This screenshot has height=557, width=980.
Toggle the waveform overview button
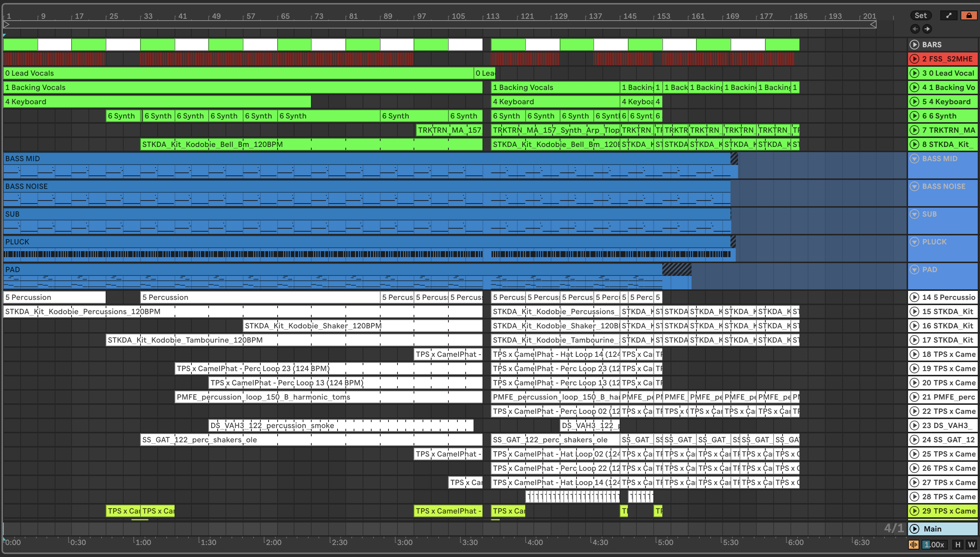pyautogui.click(x=913, y=544)
